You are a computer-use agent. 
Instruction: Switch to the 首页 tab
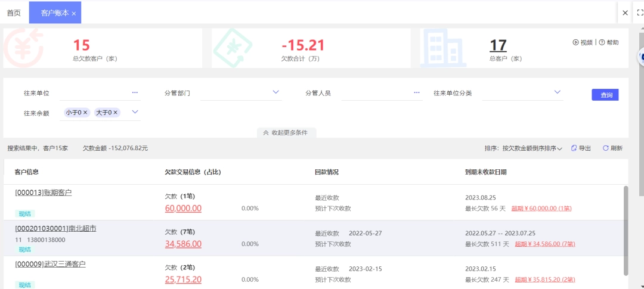tap(14, 13)
